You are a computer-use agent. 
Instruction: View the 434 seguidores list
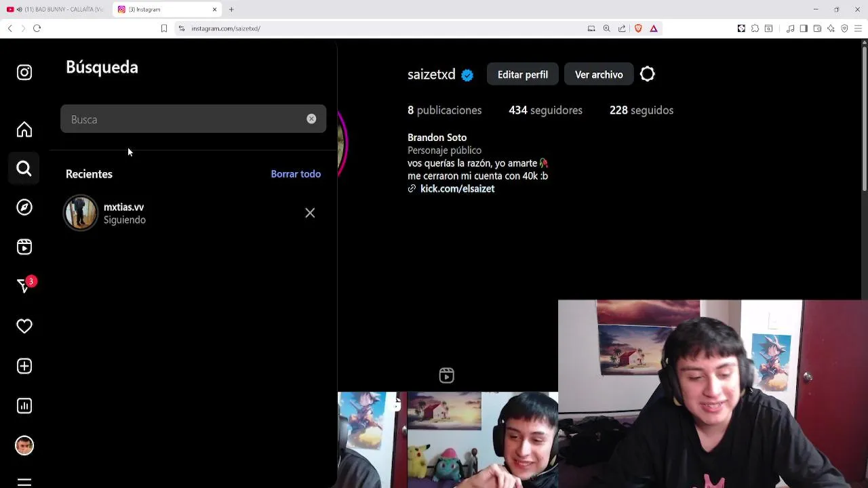click(x=546, y=110)
